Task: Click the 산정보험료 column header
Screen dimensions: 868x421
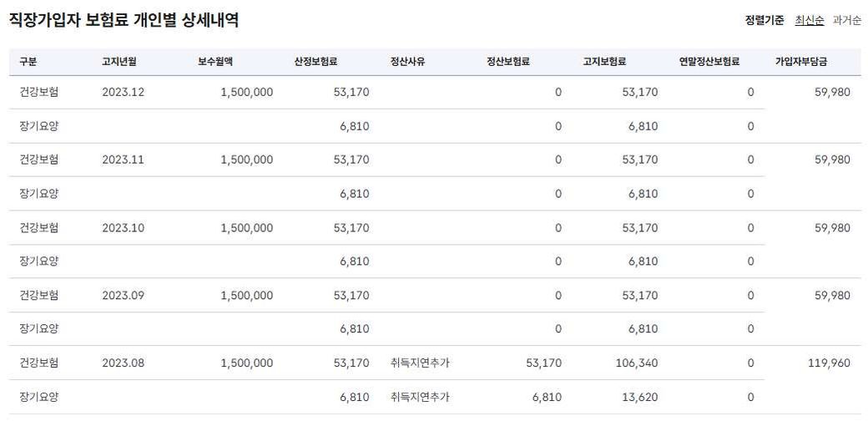Action: pos(315,62)
